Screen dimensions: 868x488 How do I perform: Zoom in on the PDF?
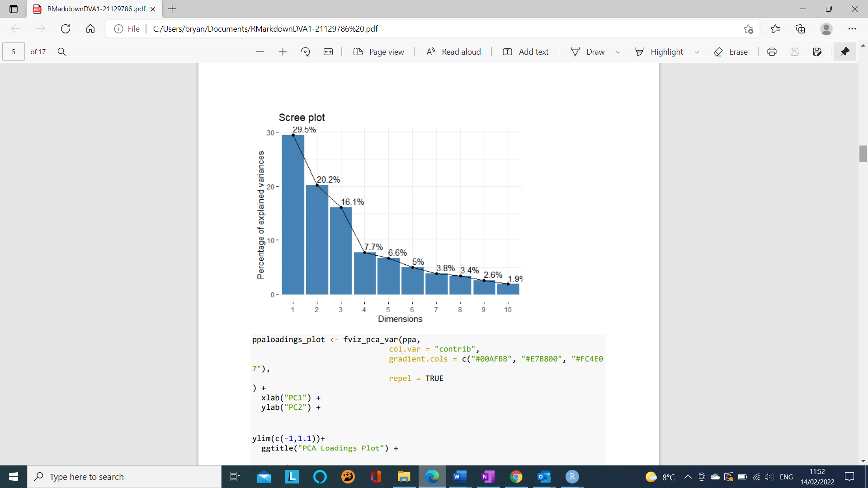tap(283, 52)
